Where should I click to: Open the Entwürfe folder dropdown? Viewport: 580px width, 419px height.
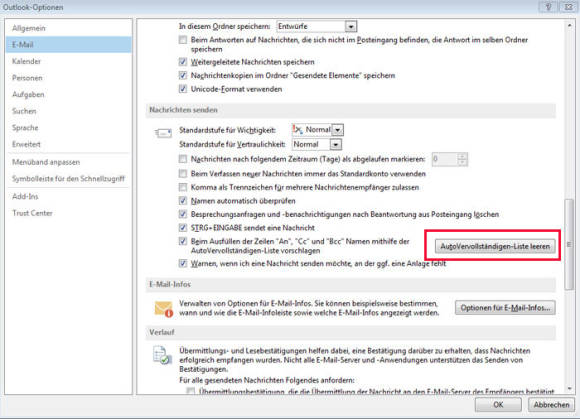pyautogui.click(x=351, y=27)
